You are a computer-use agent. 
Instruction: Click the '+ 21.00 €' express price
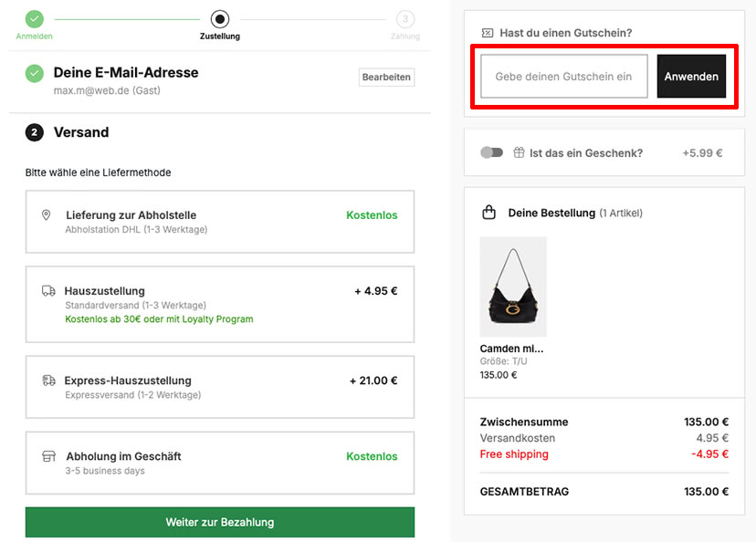[x=373, y=380]
